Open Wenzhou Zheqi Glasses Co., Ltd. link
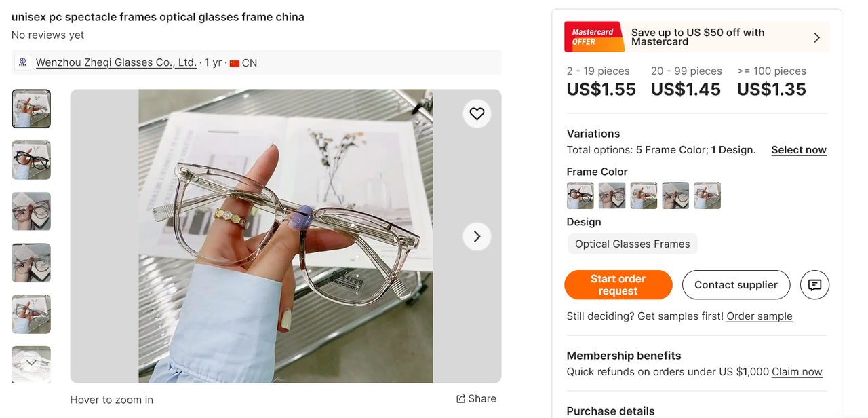Screen dimensions: 868x418 pos(116,62)
